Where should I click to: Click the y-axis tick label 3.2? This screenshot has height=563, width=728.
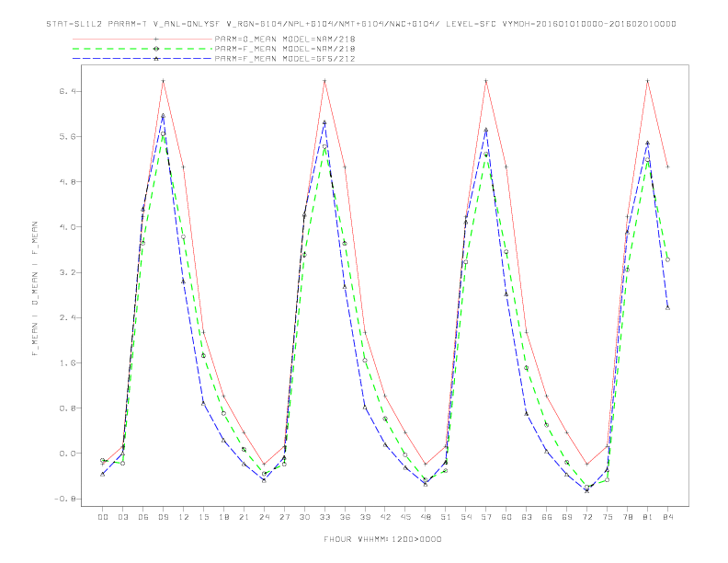pos(67,272)
